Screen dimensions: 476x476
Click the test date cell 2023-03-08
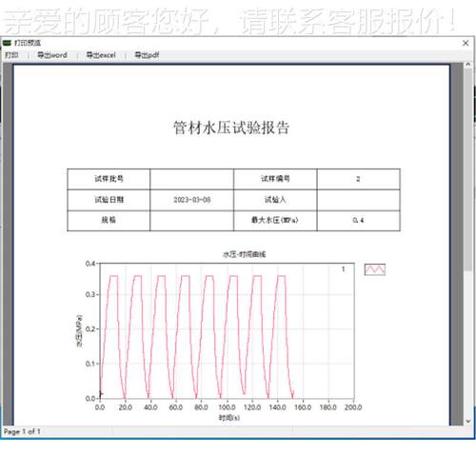(192, 200)
